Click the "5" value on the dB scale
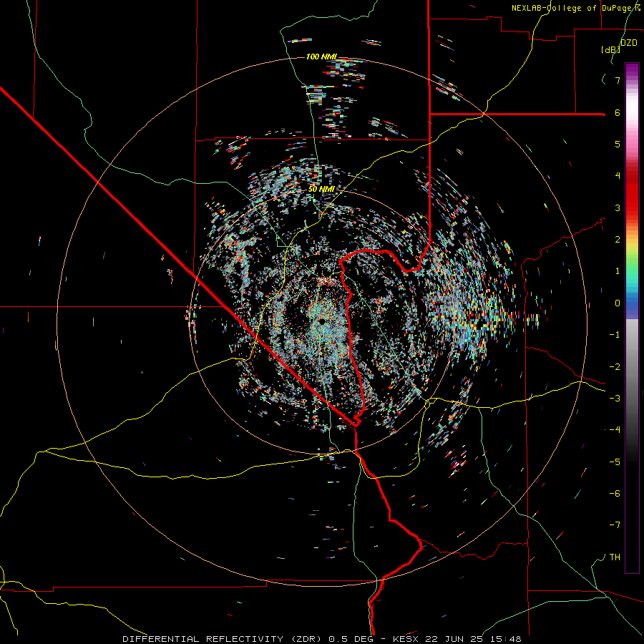Screen dimensions: 644x644 [618, 144]
